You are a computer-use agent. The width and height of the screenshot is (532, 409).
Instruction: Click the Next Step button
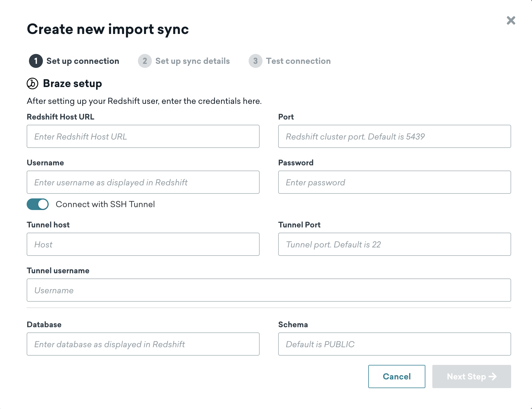click(471, 377)
